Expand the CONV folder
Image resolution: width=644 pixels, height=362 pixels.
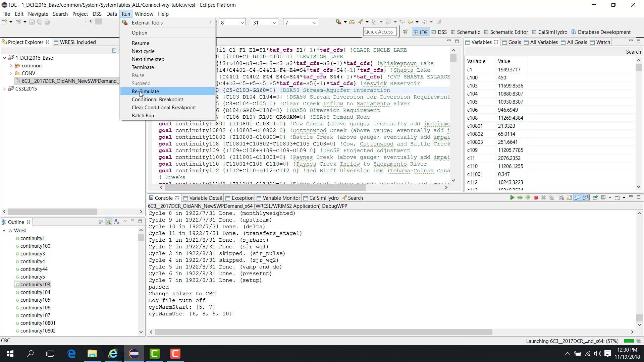pos(11,73)
